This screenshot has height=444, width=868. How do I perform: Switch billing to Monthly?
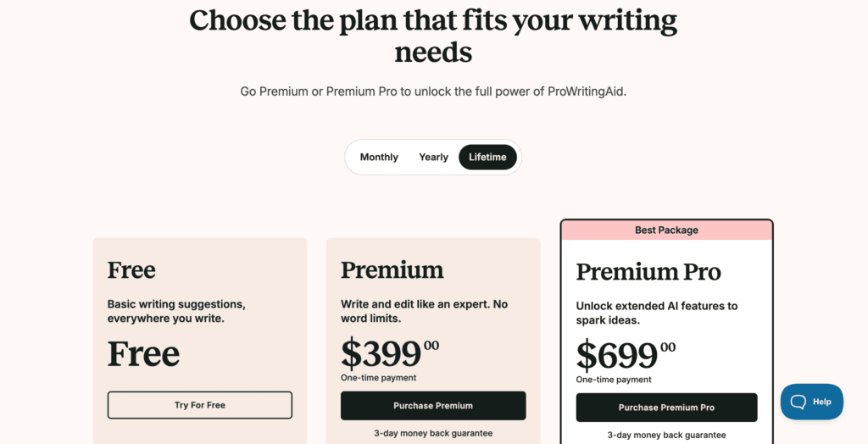click(x=379, y=157)
